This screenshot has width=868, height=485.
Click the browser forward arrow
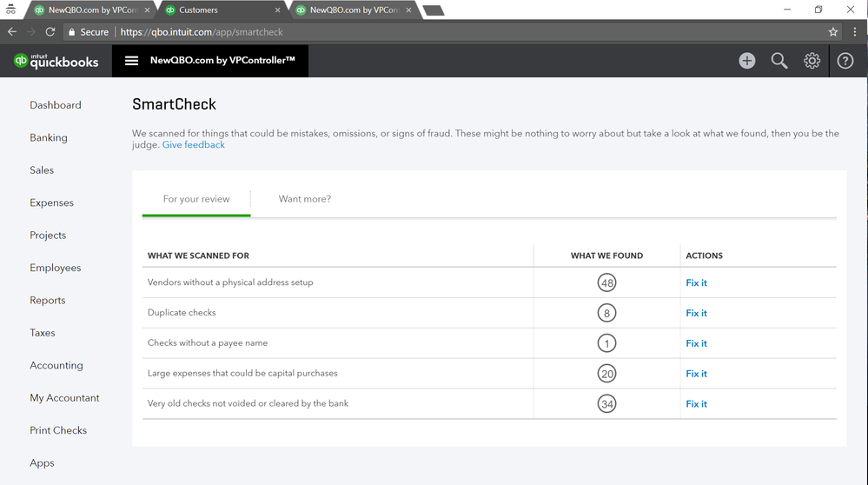point(31,32)
